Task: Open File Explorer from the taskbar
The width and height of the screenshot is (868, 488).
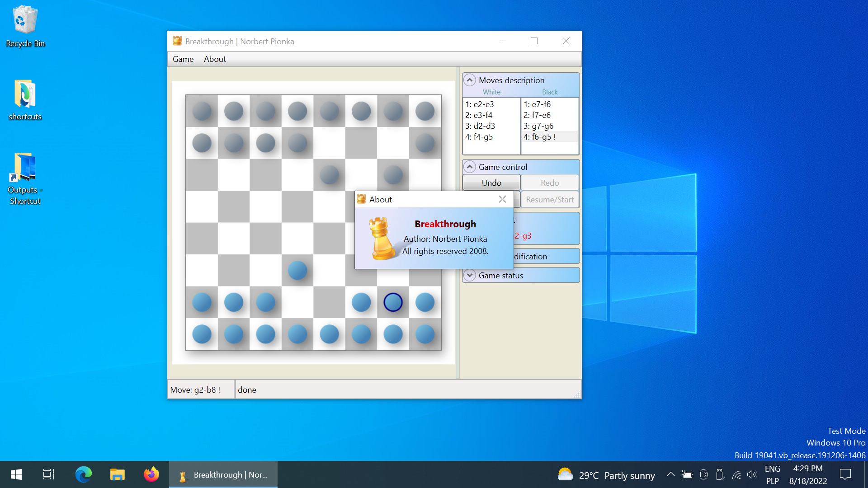Action: [x=117, y=474]
